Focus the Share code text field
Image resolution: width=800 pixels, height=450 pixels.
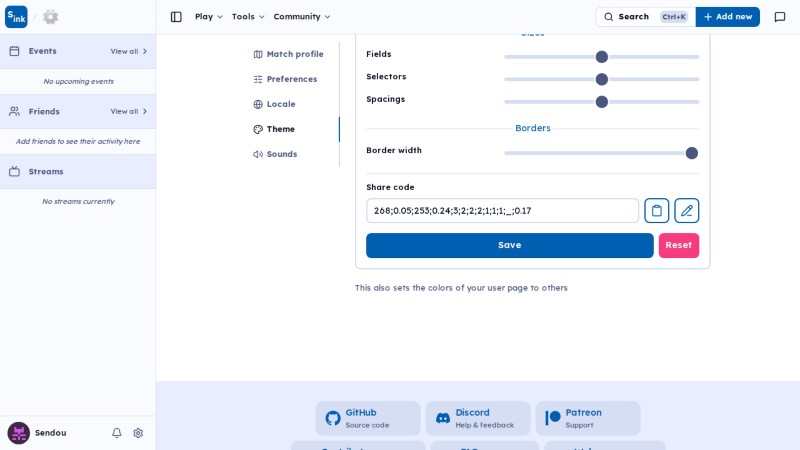[x=503, y=211]
